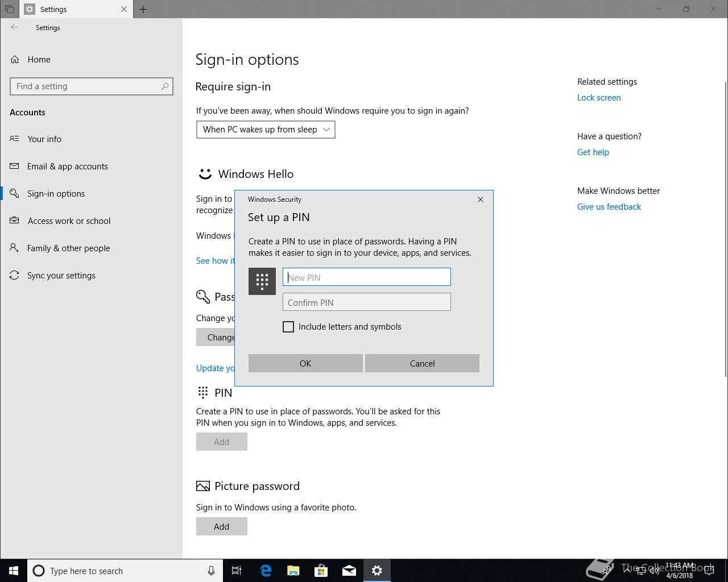This screenshot has width=728, height=582.
Task: Click the Cortana search box on taskbar
Action: 125,571
